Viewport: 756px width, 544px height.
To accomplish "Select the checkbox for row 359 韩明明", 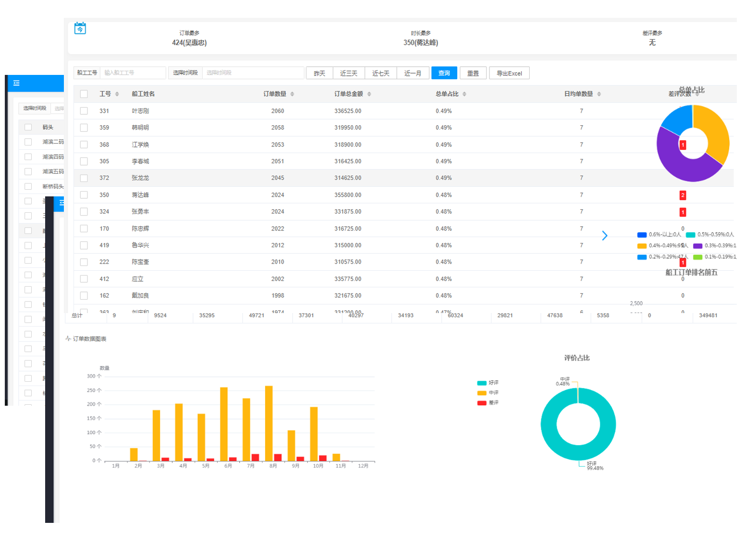I will [84, 128].
